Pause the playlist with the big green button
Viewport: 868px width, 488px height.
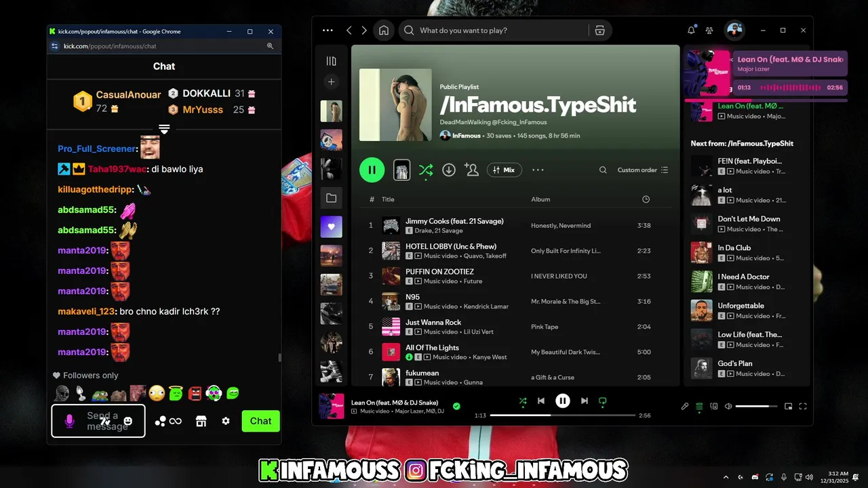coord(372,169)
